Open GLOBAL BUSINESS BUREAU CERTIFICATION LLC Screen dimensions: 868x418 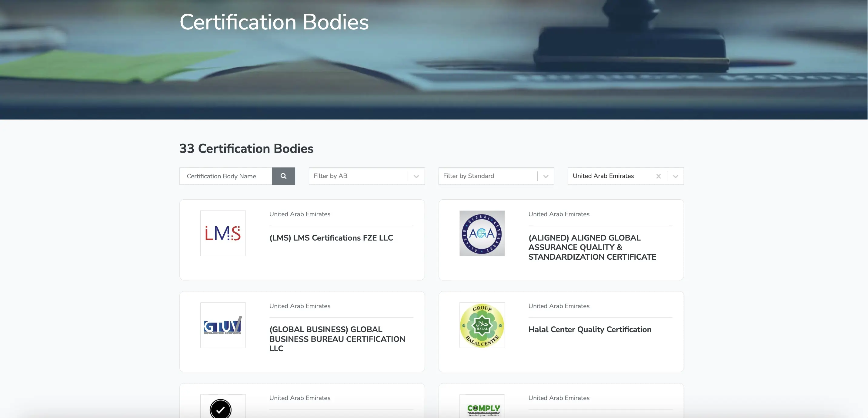[337, 339]
